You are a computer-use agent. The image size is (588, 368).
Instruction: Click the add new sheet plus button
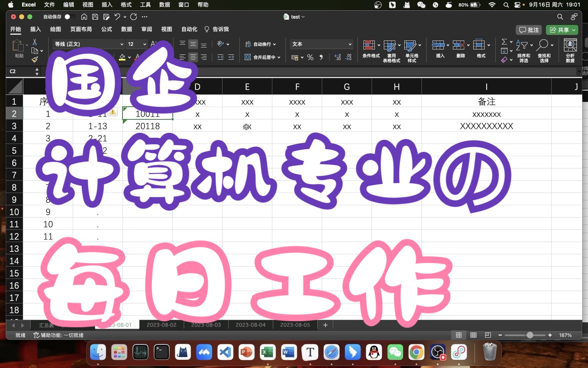click(x=325, y=325)
